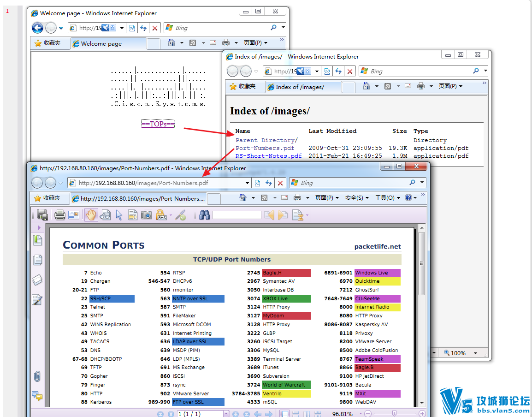The image size is (532, 417).
Task: Expand the PDF navigation pane arrow
Action: pyautogui.click(x=39, y=227)
